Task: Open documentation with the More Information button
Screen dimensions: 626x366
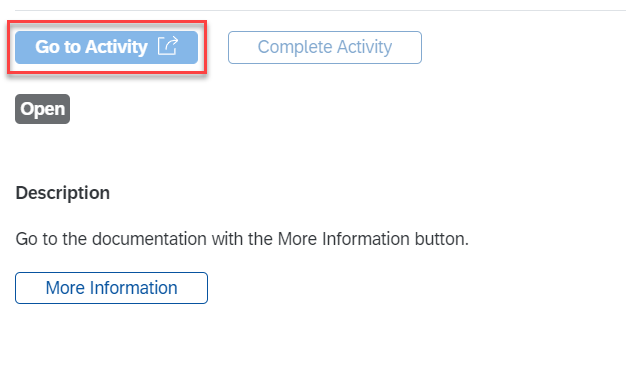Action: tap(111, 288)
